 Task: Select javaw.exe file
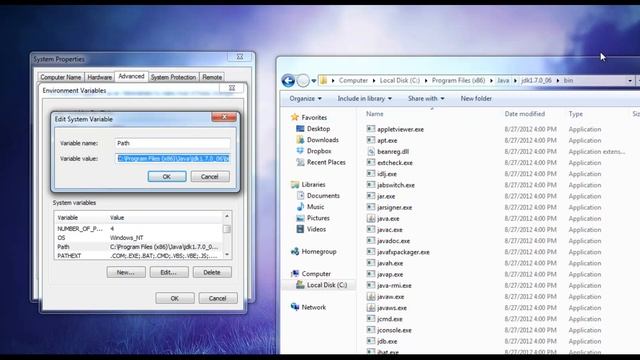coord(390,297)
